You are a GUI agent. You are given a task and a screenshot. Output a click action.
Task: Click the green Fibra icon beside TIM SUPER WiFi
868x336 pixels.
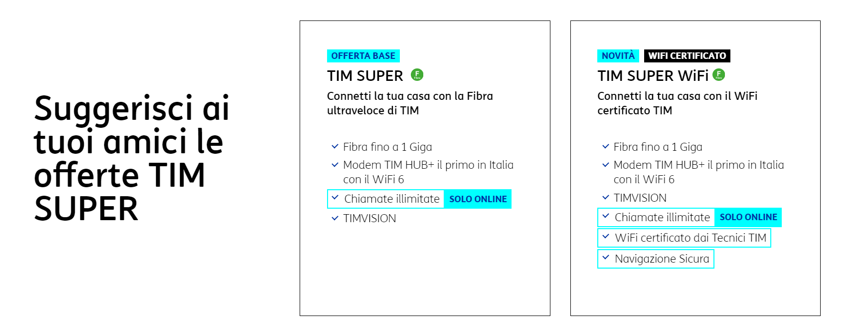point(718,75)
